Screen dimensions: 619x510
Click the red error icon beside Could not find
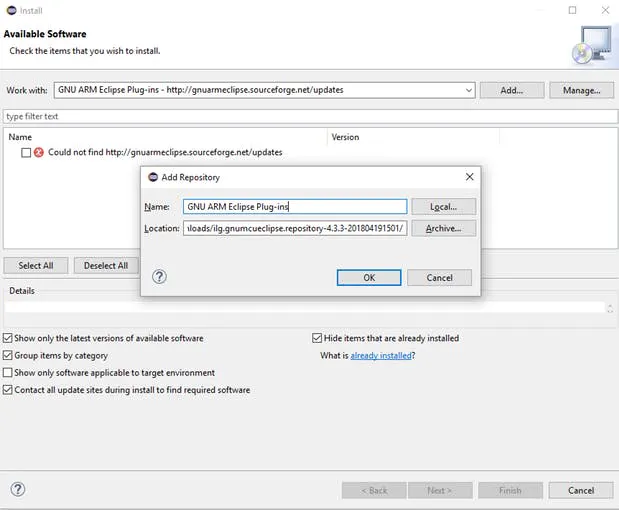coord(39,152)
